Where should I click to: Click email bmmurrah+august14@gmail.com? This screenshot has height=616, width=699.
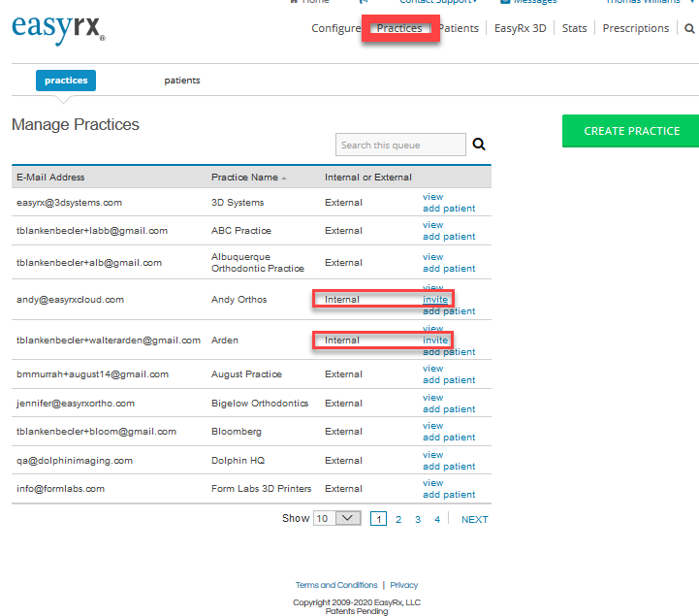tap(93, 374)
